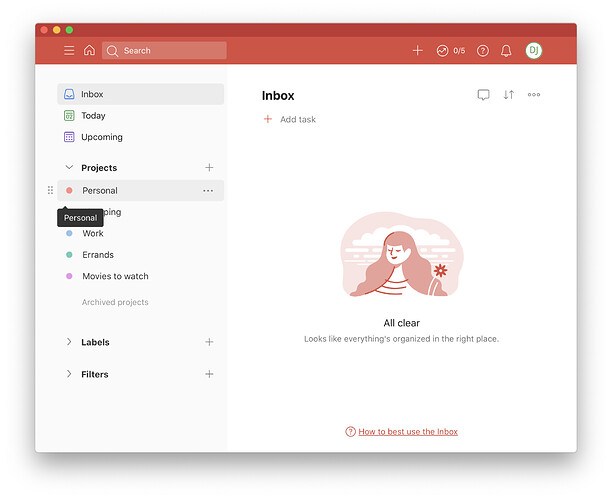
Task: Click the Labels section heading
Action: point(95,342)
